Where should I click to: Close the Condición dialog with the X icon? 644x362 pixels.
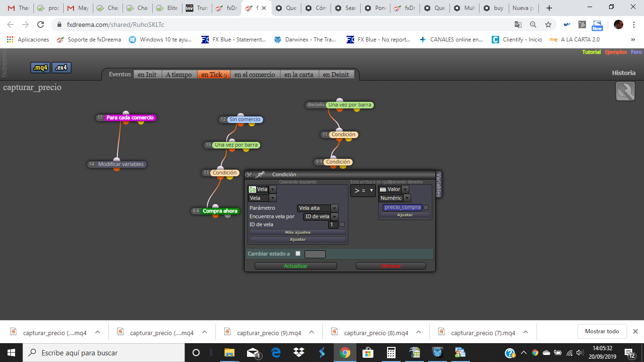(x=249, y=174)
